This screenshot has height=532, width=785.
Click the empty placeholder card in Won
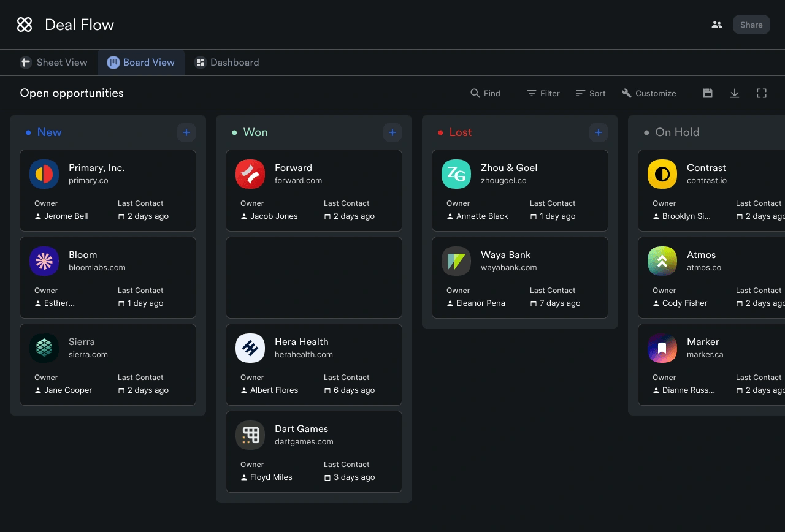tap(314, 278)
